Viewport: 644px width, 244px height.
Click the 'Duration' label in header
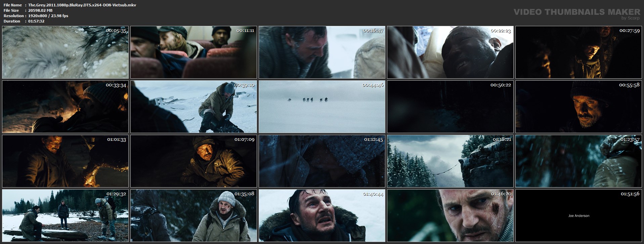pos(12,21)
